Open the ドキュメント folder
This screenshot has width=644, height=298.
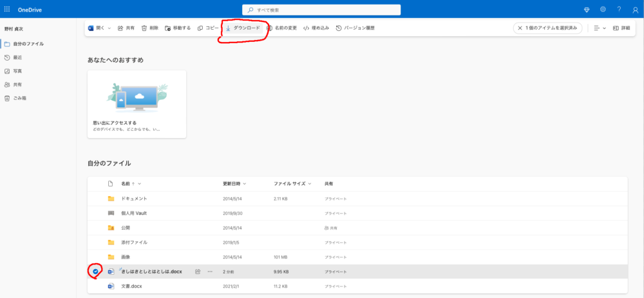(x=135, y=199)
